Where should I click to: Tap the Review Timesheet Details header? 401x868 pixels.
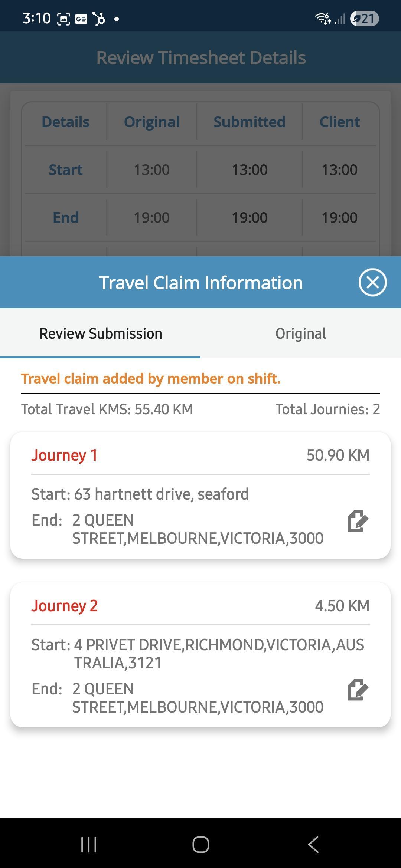201,57
